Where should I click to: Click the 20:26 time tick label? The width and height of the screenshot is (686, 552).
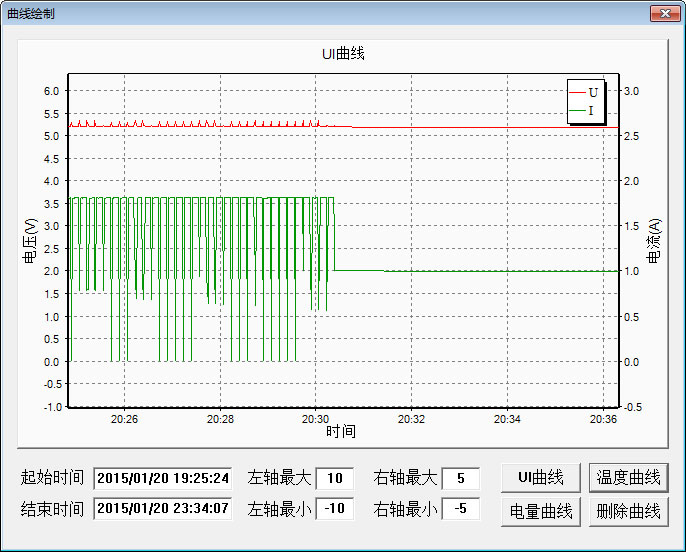(124, 419)
